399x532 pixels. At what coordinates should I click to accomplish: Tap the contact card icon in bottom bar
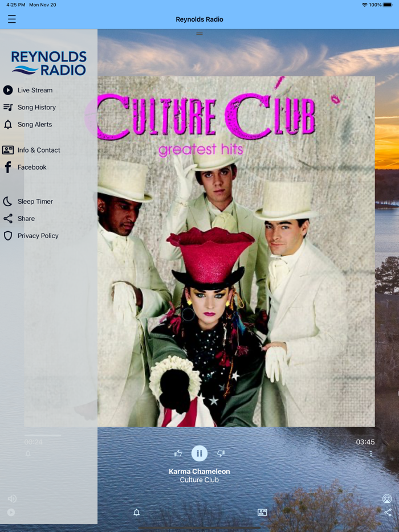[262, 512]
